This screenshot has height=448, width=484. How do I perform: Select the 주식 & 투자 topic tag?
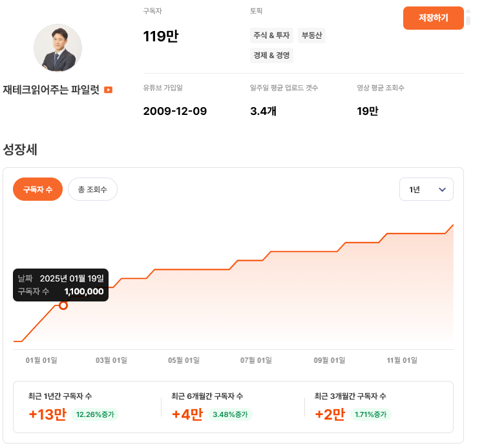[x=271, y=36]
